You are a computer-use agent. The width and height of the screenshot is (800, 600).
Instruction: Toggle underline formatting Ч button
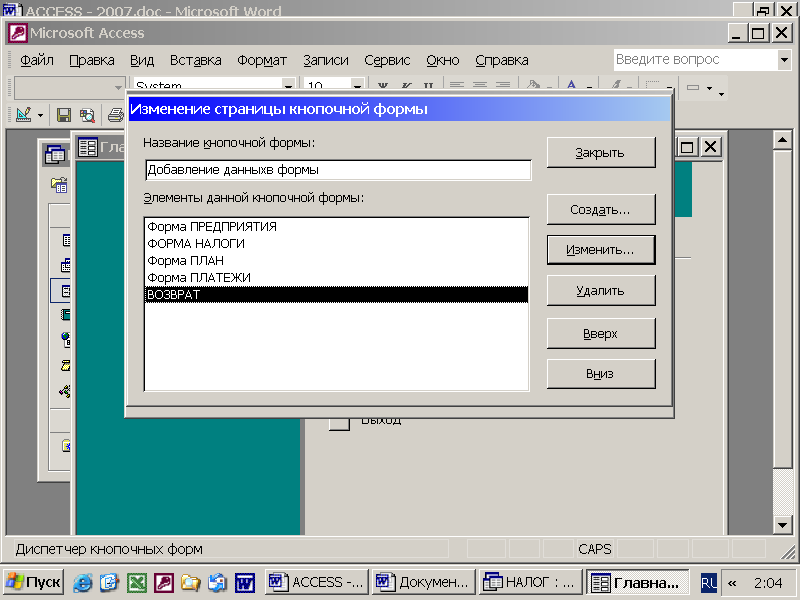pos(429,86)
